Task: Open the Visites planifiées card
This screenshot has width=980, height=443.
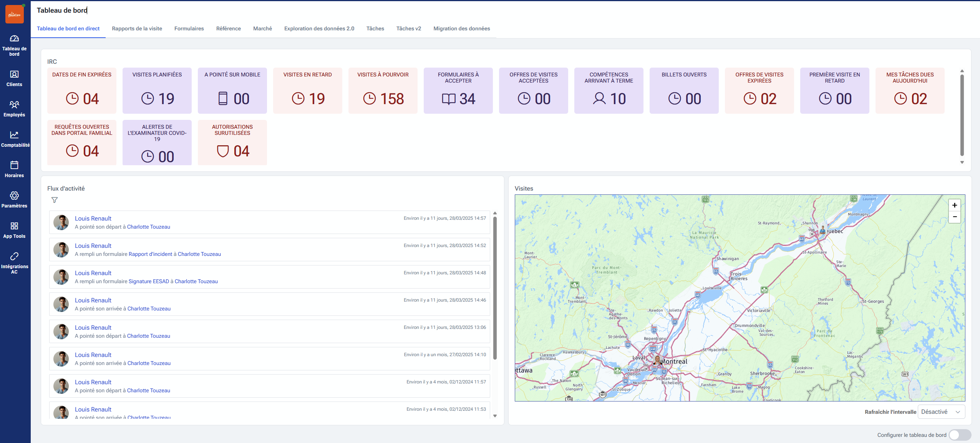Action: [157, 91]
